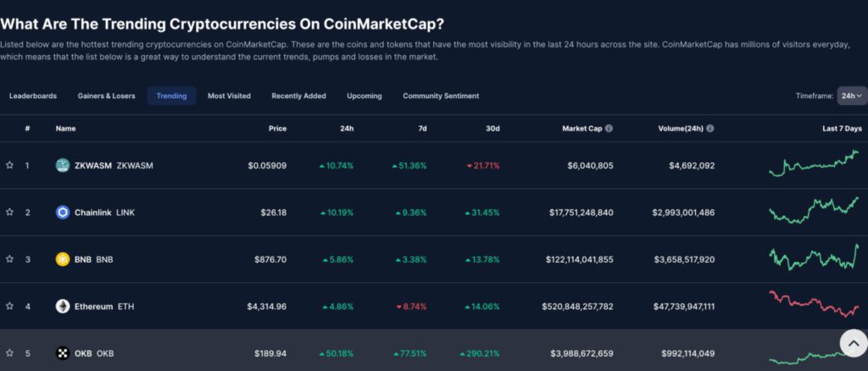Click the Market Cap info icon

coord(609,129)
